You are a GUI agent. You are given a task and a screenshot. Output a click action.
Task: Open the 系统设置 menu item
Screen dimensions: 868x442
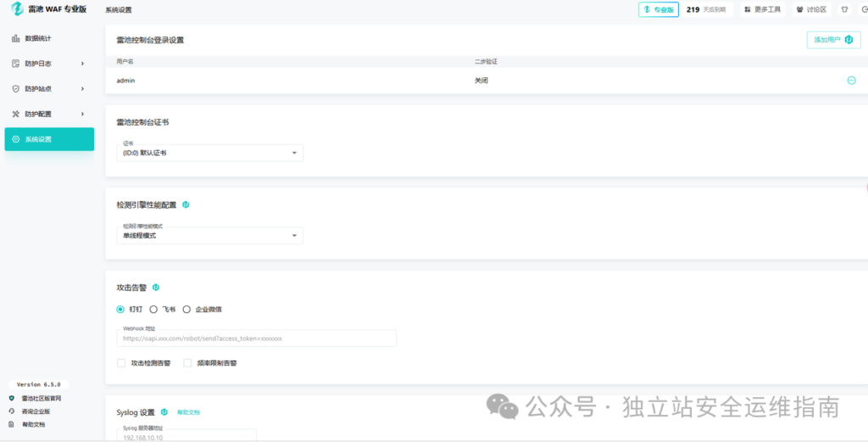coord(49,139)
